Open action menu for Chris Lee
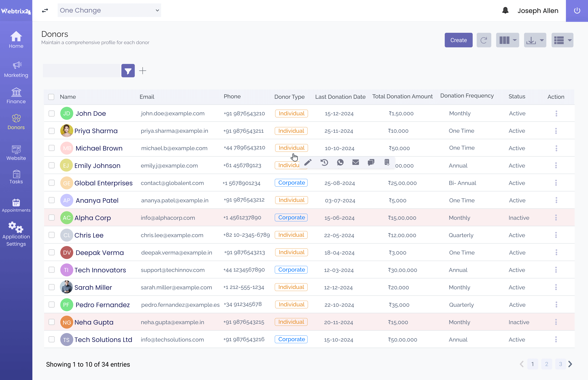The image size is (588, 380). point(556,235)
